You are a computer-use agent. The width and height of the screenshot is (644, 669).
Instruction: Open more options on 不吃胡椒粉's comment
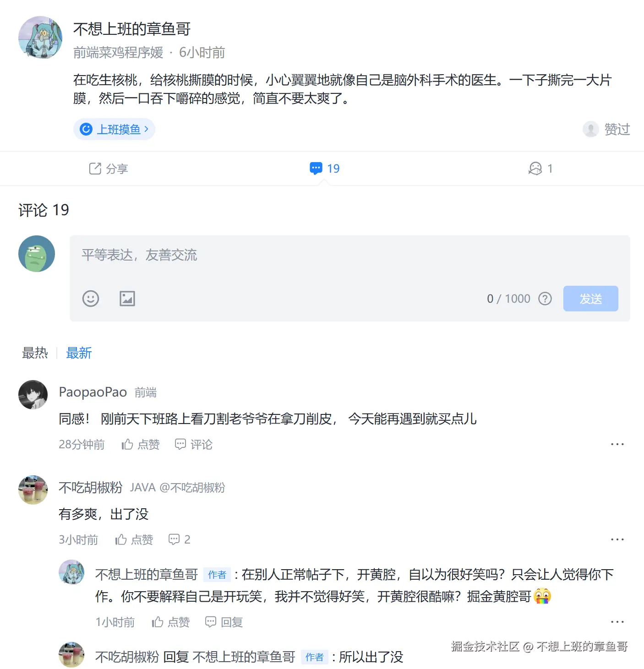(617, 539)
